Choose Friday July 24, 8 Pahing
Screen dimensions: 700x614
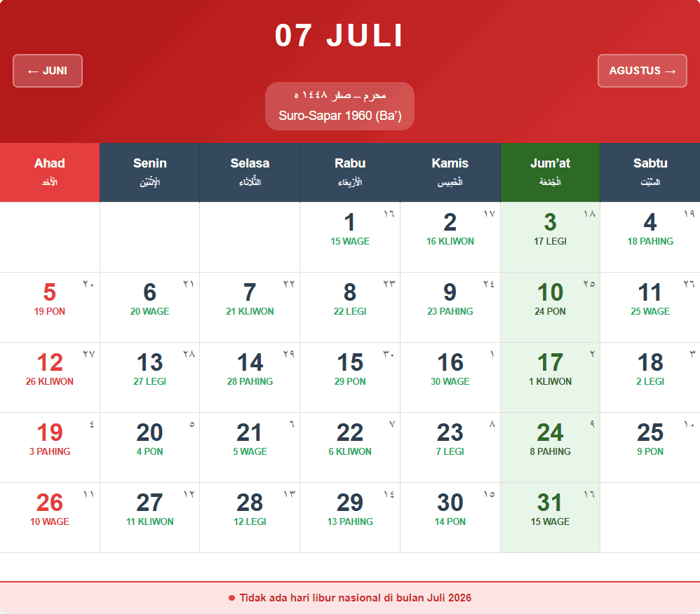pos(550,448)
